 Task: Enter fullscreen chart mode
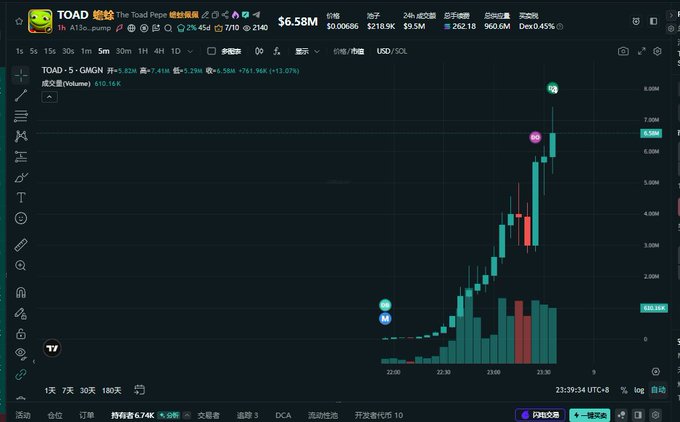pyautogui.click(x=641, y=51)
